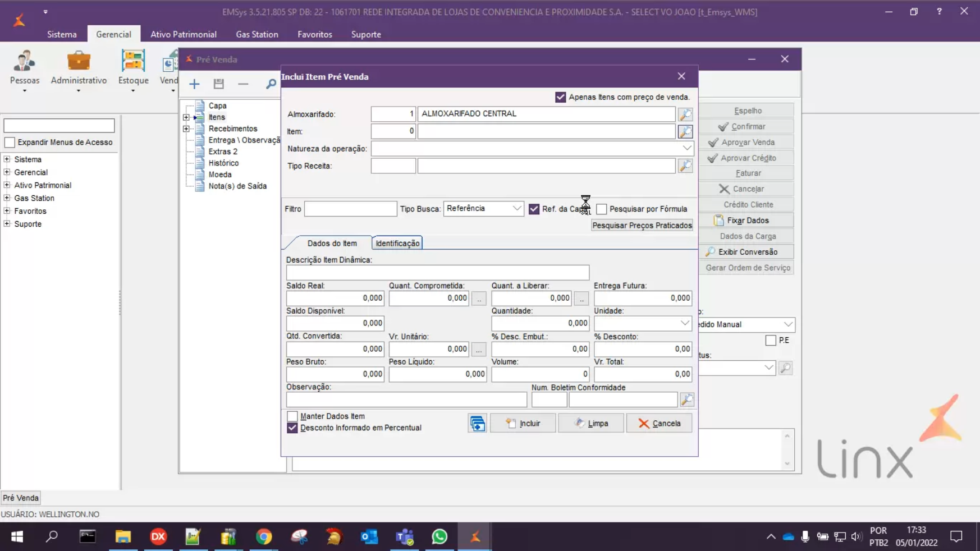This screenshot has width=980, height=551.
Task: Open the Almoxarifado search magnifier icon
Action: [685, 114]
